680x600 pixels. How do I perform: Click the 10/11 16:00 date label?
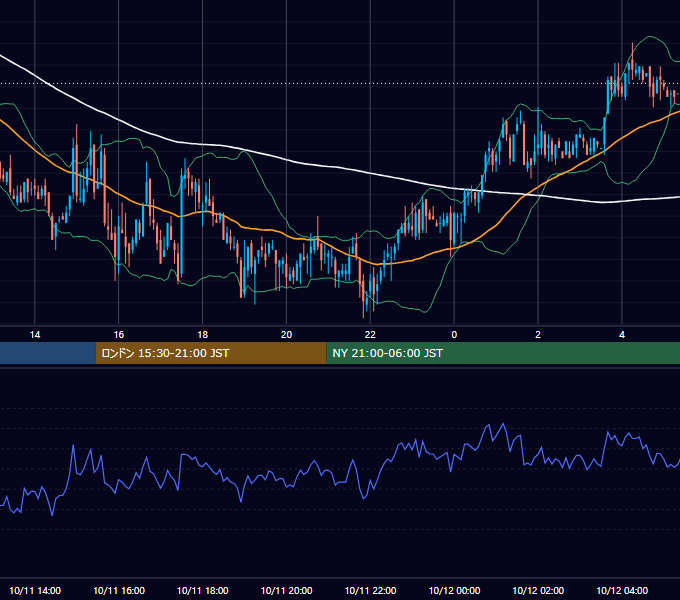pos(119,590)
